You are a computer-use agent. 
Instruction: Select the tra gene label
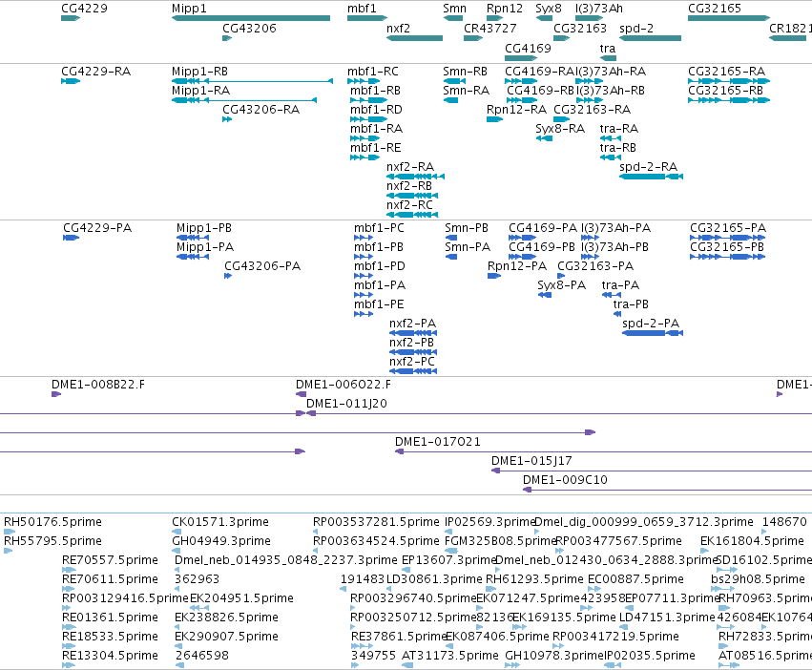point(608,48)
